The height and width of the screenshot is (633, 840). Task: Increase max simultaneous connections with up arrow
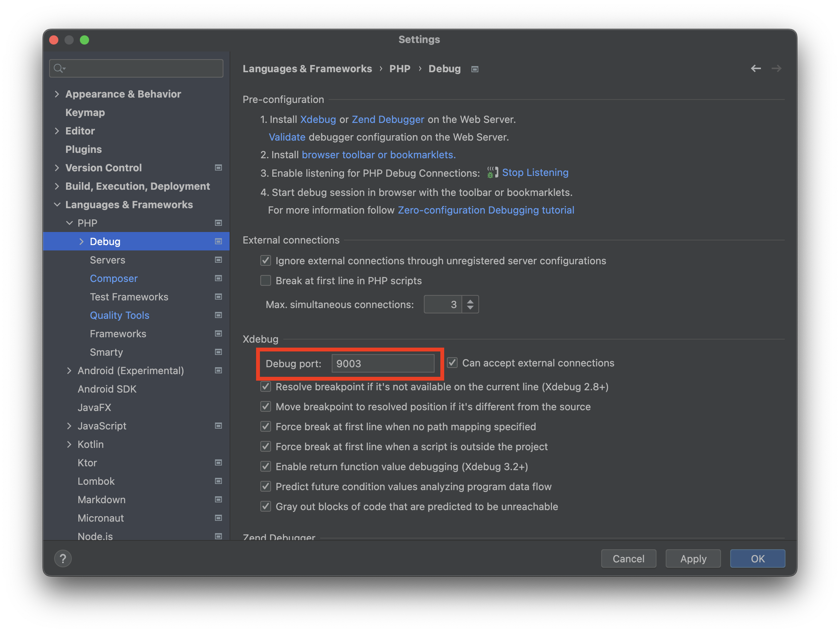pos(470,301)
